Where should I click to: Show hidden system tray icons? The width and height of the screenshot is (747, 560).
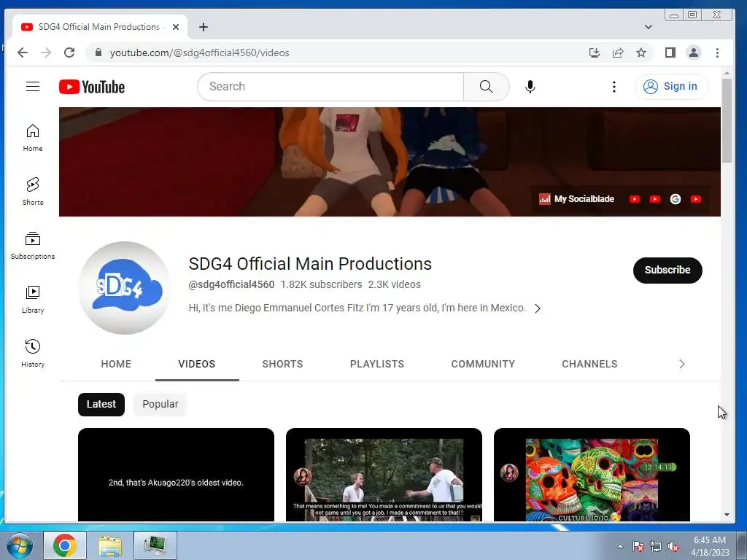(620, 546)
